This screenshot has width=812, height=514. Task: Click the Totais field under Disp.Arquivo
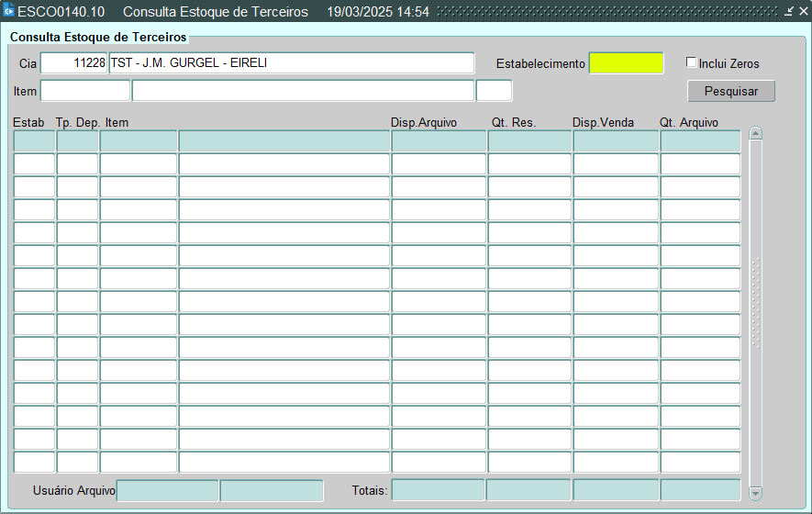click(x=438, y=491)
